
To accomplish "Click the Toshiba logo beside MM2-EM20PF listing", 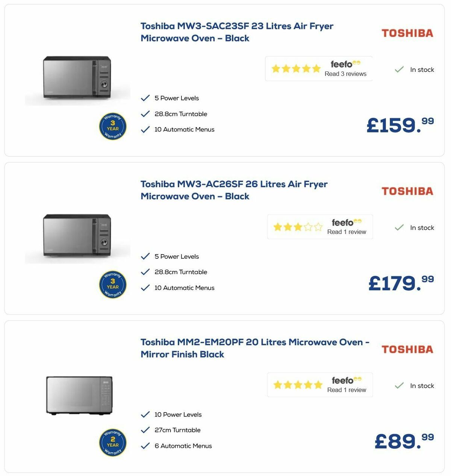I will click(x=407, y=349).
